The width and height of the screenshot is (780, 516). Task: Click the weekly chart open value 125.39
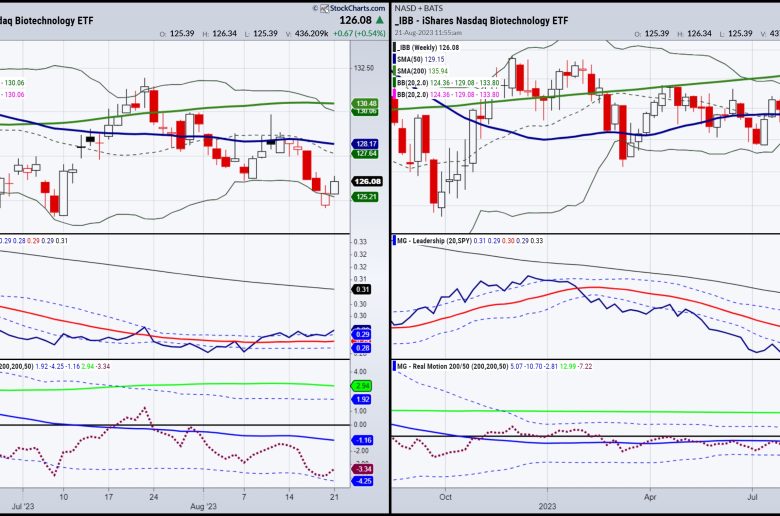[x=657, y=33]
